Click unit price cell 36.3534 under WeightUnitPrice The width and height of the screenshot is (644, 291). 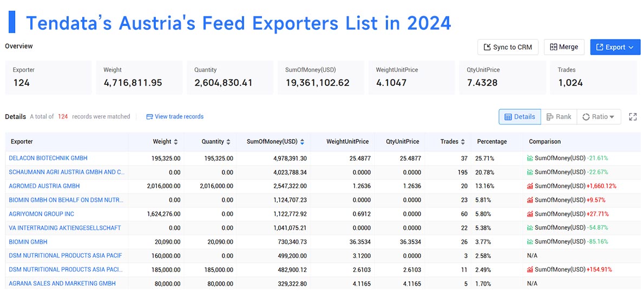pyautogui.click(x=360, y=241)
